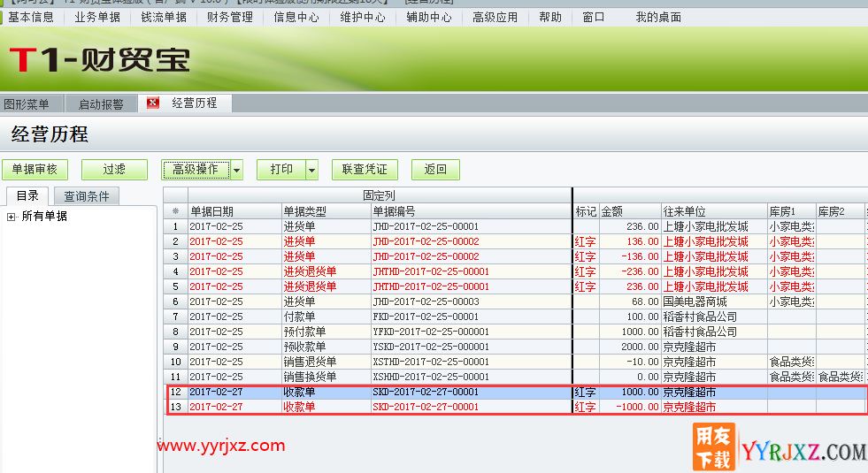The height and width of the screenshot is (473, 868).
Task: Click the 68.00 amount cell
Action: click(x=631, y=301)
